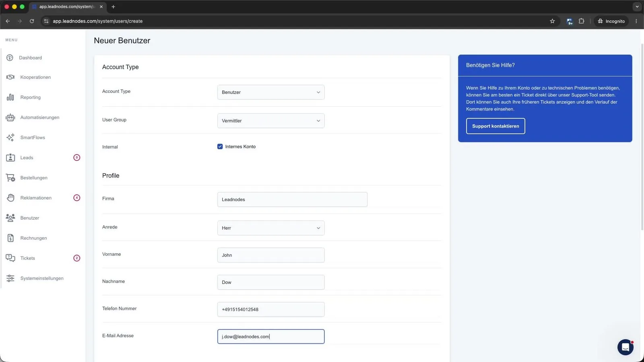Open the Account Type dropdown

(271, 92)
